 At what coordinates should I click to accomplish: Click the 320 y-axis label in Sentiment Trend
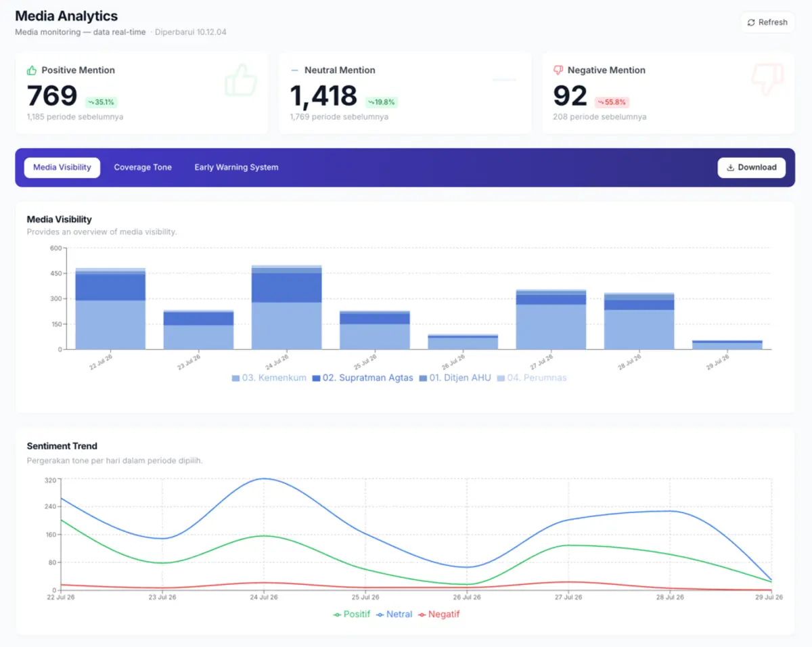click(x=51, y=481)
